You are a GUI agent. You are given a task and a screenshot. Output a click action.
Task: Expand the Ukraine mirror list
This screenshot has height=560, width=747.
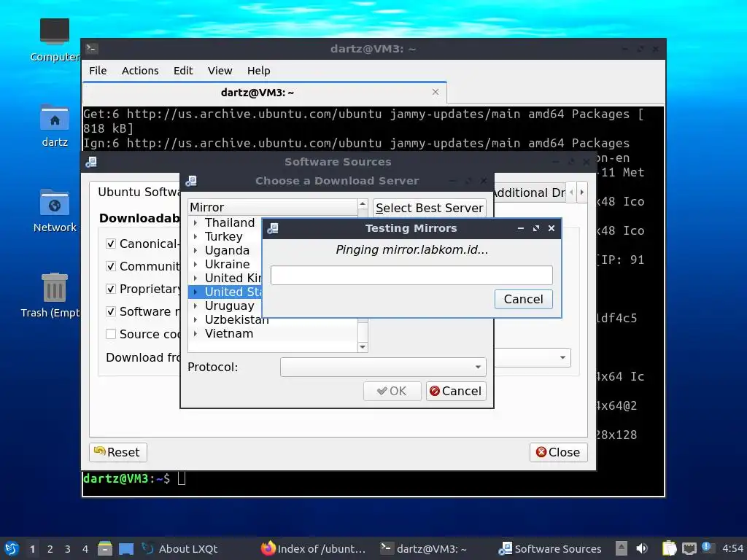click(196, 264)
